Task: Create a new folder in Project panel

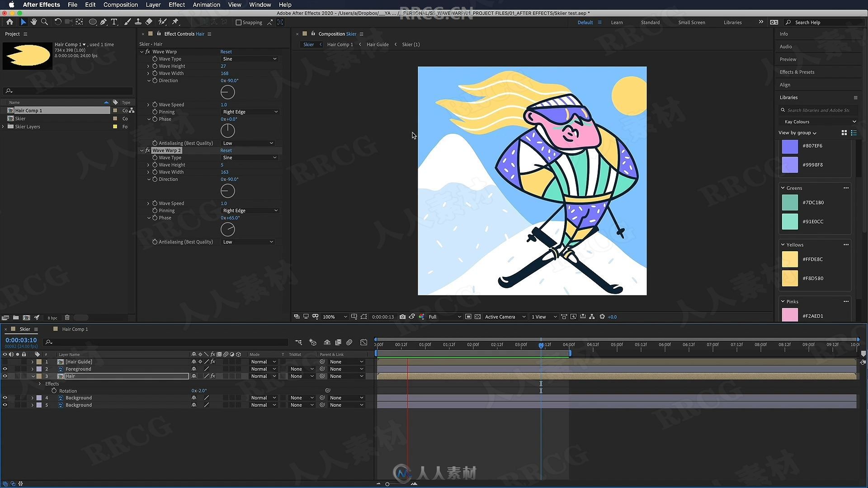Action: [16, 318]
